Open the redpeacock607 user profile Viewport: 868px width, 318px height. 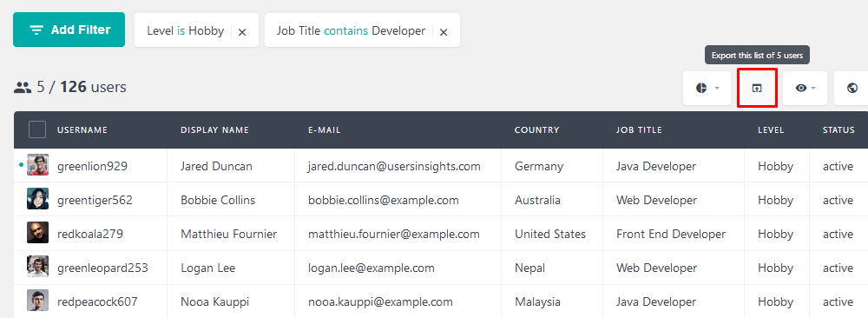(97, 301)
